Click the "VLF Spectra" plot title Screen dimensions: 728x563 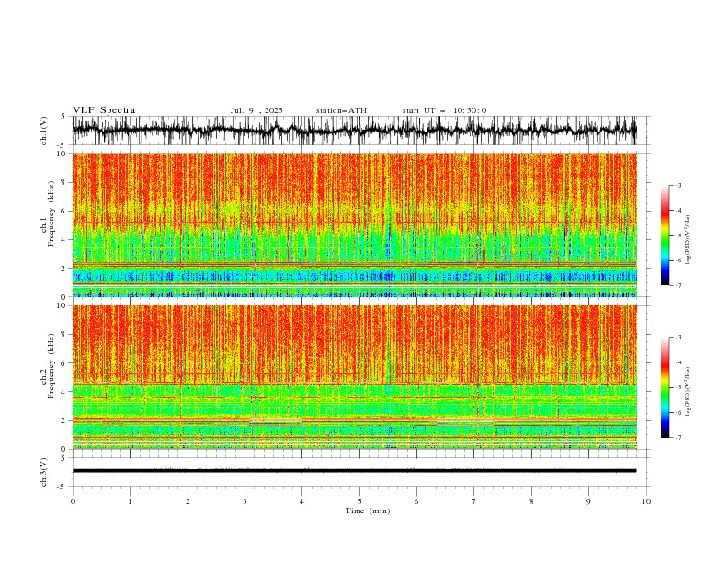click(104, 110)
